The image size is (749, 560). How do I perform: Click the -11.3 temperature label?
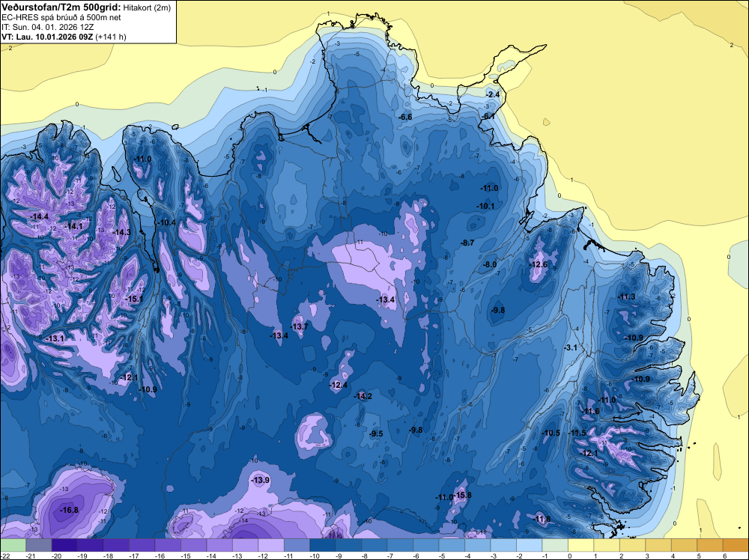click(x=627, y=297)
